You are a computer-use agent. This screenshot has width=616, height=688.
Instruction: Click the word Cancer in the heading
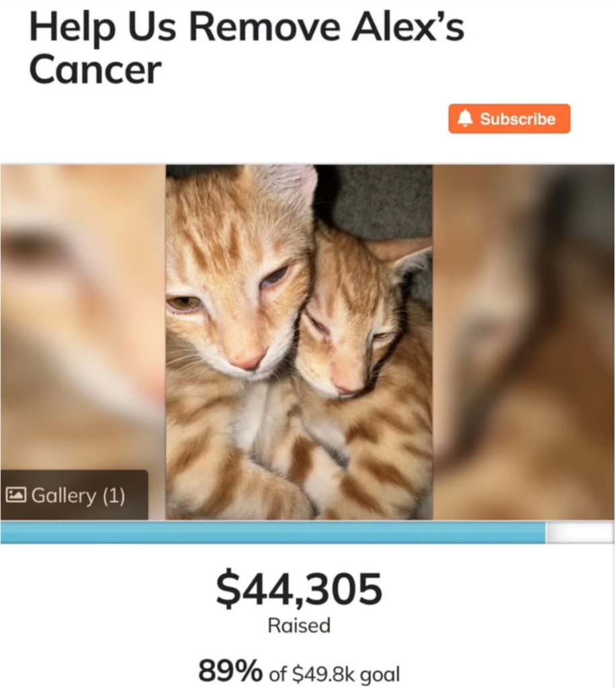click(x=95, y=70)
